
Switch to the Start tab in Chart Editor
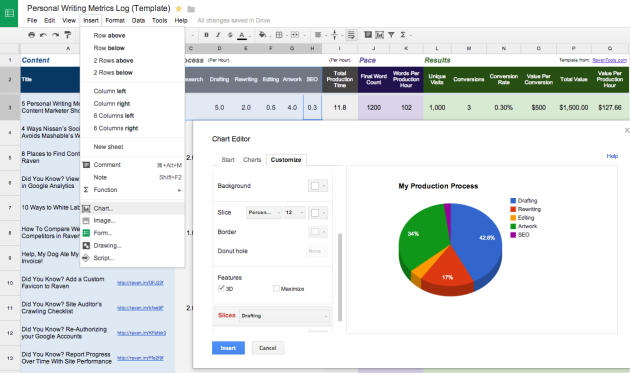click(228, 160)
